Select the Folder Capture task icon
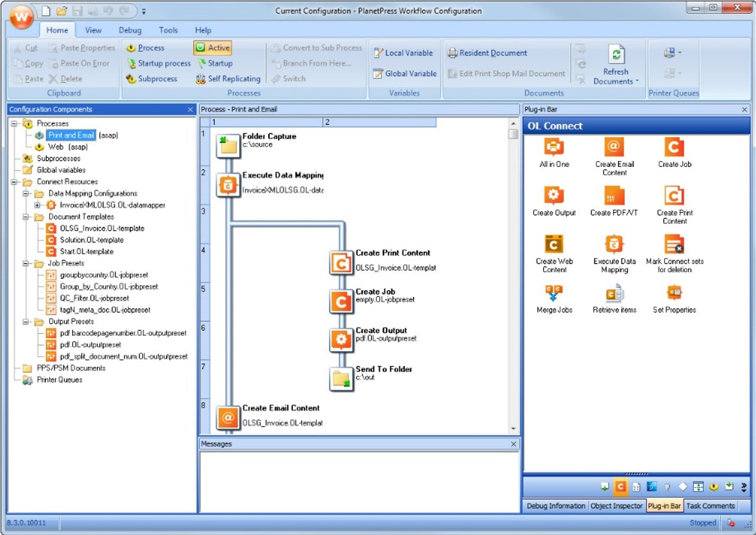 (228, 146)
